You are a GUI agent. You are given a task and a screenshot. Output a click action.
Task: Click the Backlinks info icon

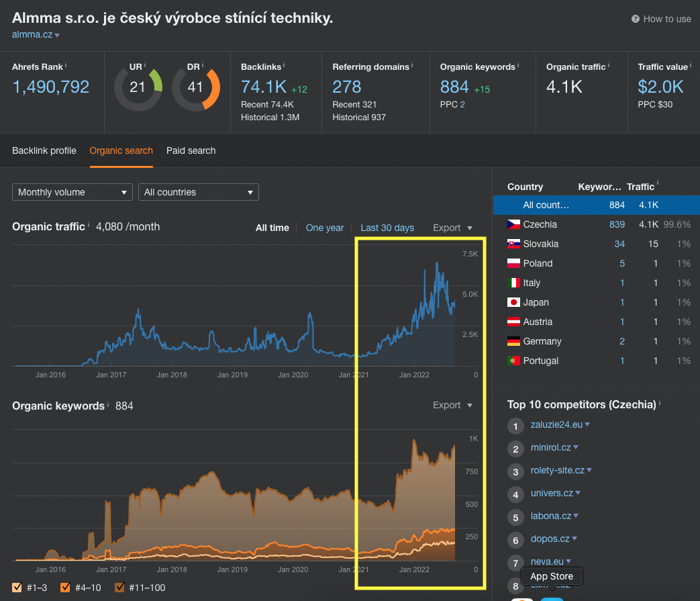coord(284,65)
